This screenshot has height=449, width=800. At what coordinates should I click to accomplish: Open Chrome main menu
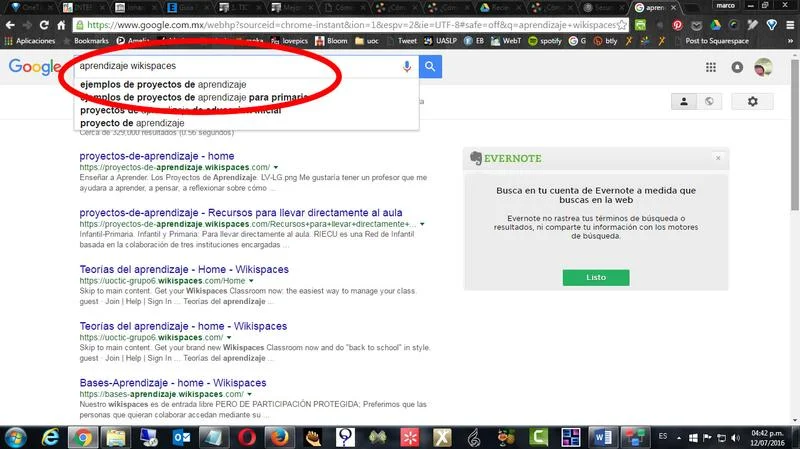click(790, 24)
